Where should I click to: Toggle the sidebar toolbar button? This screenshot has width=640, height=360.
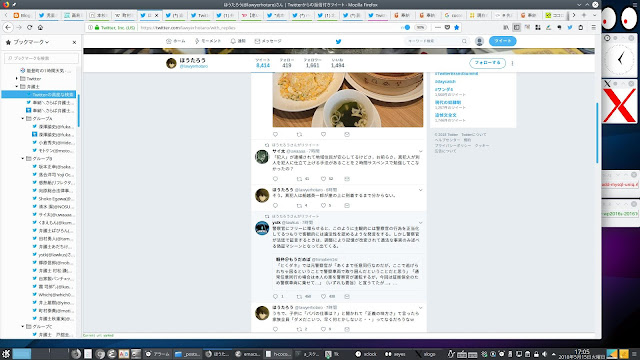[x=517, y=27]
